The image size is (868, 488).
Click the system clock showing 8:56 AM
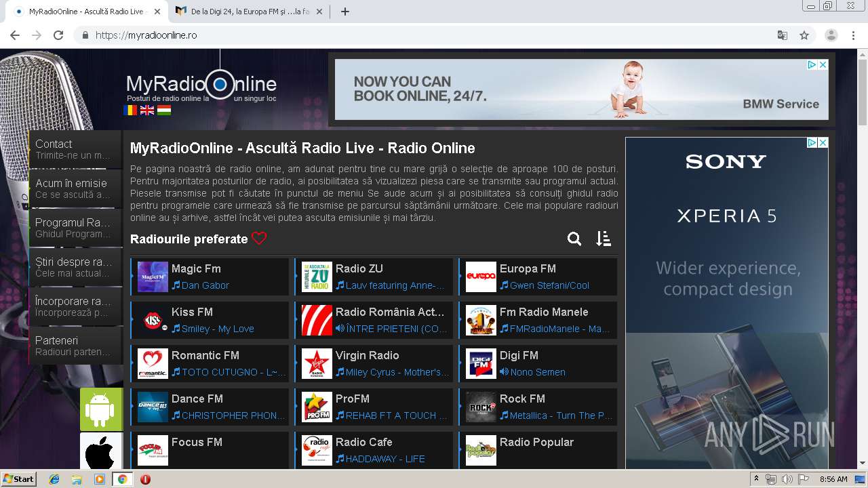point(833,479)
